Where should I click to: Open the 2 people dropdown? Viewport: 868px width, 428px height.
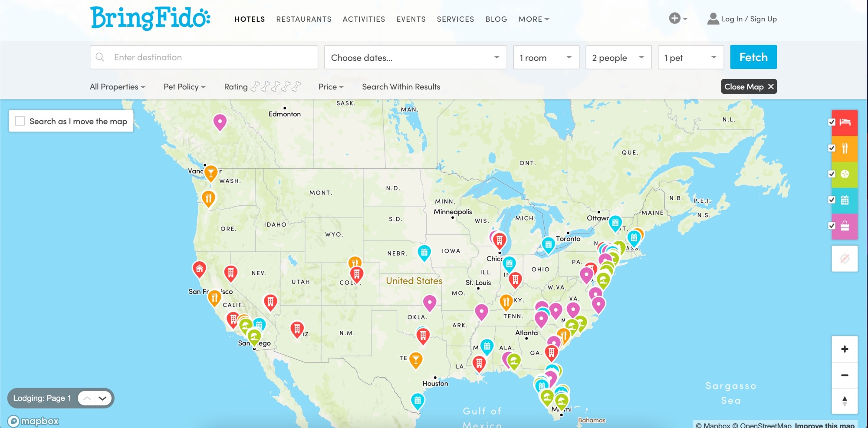click(x=618, y=57)
